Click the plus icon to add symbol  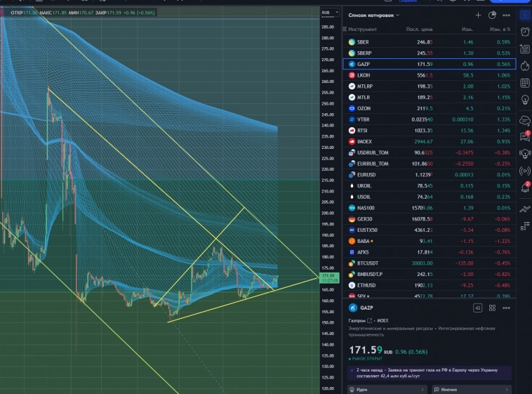(479, 15)
